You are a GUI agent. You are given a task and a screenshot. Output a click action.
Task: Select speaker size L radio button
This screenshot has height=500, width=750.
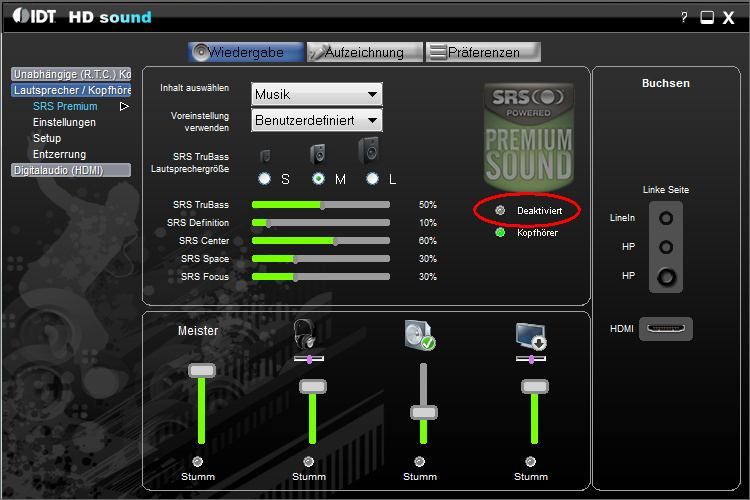coord(372,178)
